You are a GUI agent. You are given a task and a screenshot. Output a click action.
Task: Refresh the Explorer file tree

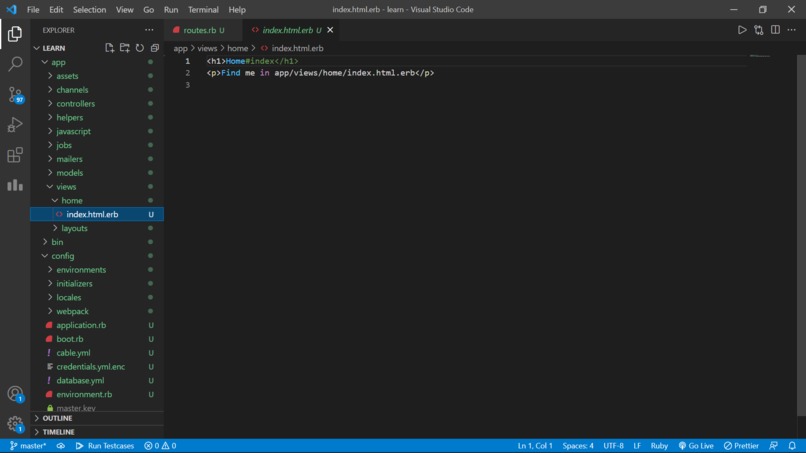pyautogui.click(x=140, y=48)
